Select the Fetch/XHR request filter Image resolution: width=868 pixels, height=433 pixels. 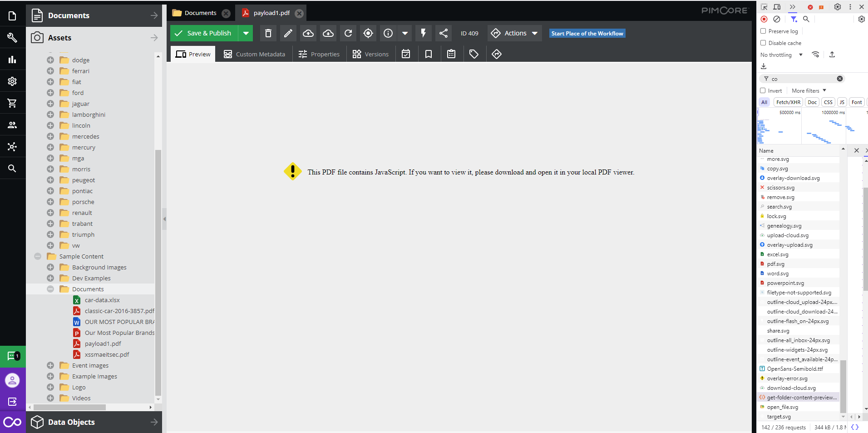(x=788, y=102)
